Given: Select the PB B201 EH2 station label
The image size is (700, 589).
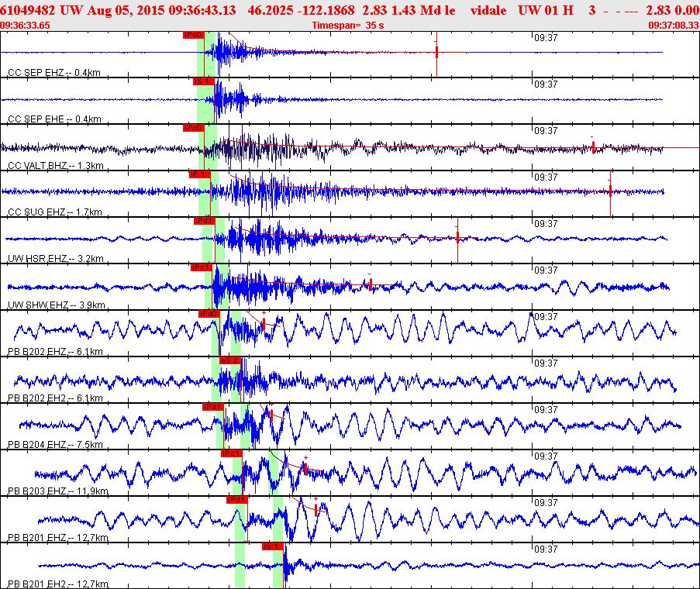Looking at the screenshot, I should pyautogui.click(x=57, y=584).
